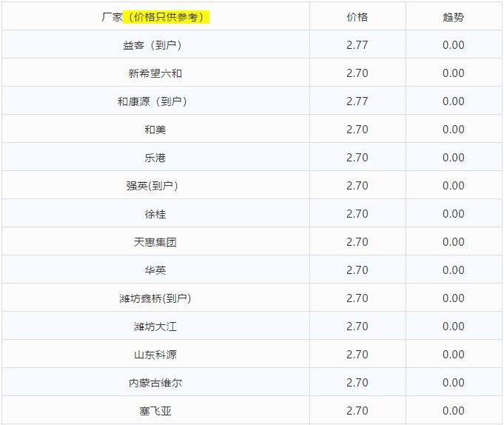Select trend 0.00 in 山东科源 row
The width and height of the screenshot is (504, 425).
point(453,355)
